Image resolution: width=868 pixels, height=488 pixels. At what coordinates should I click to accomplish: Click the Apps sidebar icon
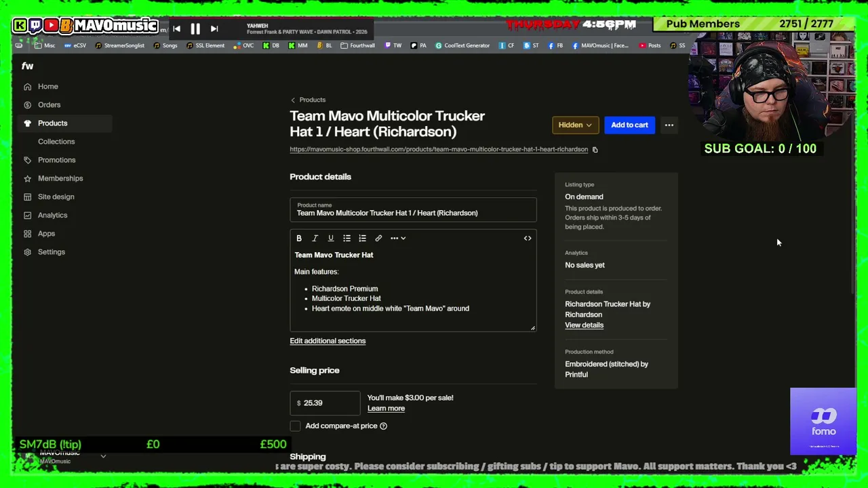click(x=27, y=234)
